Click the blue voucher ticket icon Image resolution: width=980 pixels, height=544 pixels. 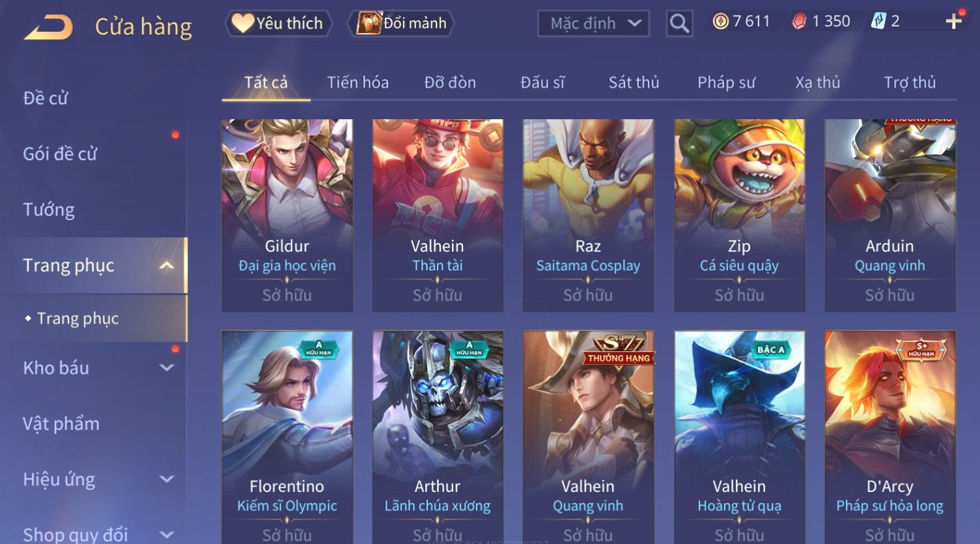878,21
